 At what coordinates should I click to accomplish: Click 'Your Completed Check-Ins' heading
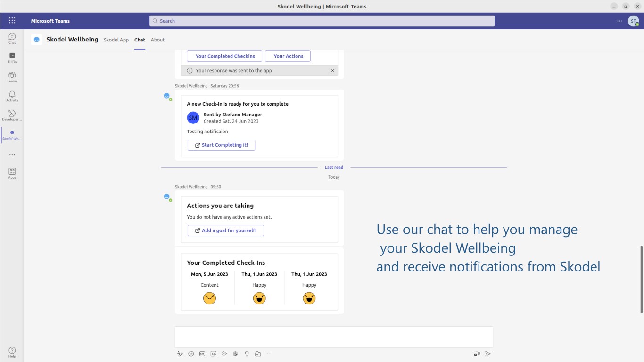pos(226,263)
